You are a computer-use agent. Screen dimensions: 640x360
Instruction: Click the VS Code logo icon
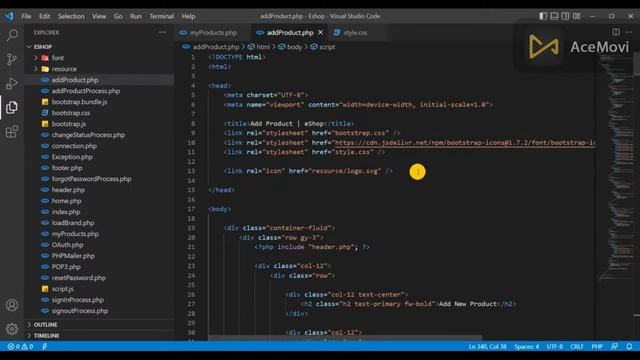pos(9,16)
